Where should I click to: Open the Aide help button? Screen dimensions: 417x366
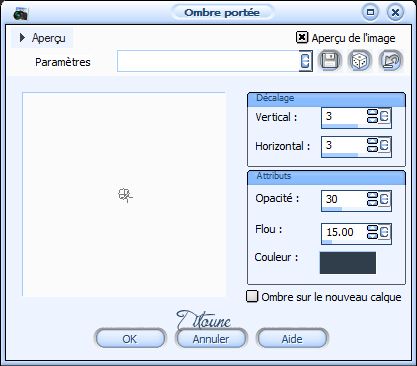point(292,339)
